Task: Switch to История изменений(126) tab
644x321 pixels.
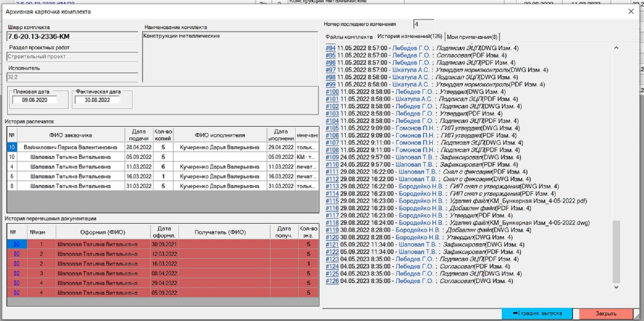Action: [x=409, y=36]
